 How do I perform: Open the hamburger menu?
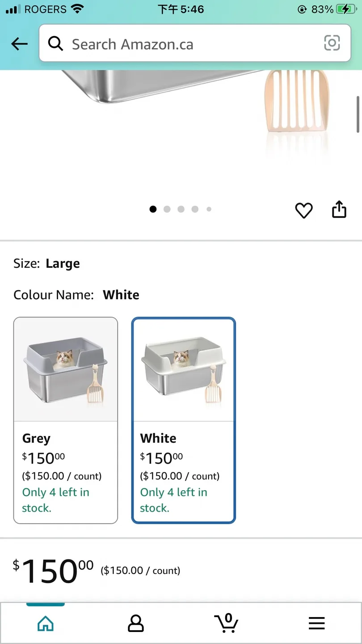[317, 623]
